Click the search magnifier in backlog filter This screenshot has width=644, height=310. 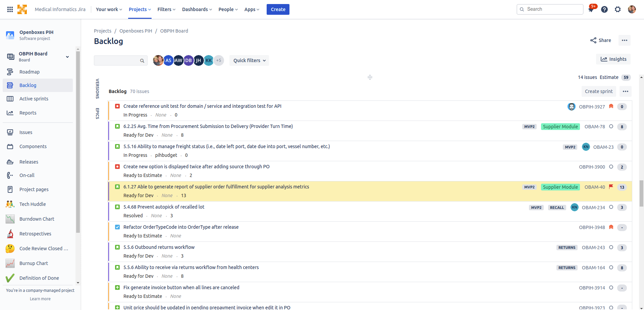[x=142, y=61]
